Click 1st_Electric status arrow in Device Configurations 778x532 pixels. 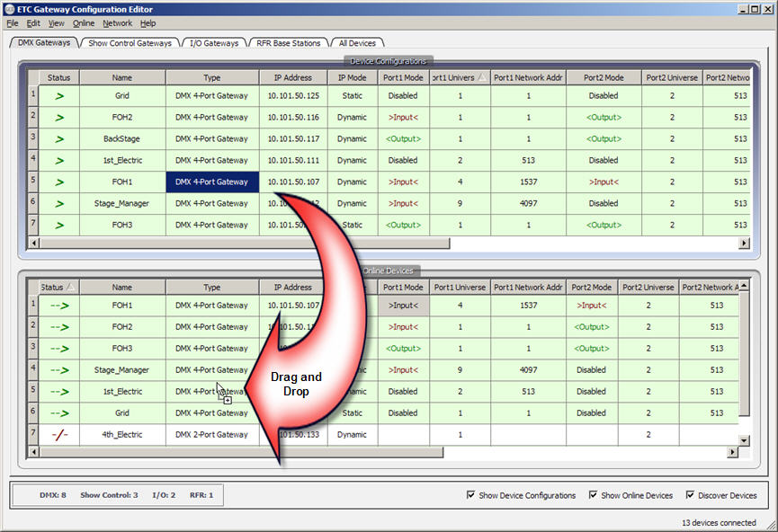[x=59, y=161]
